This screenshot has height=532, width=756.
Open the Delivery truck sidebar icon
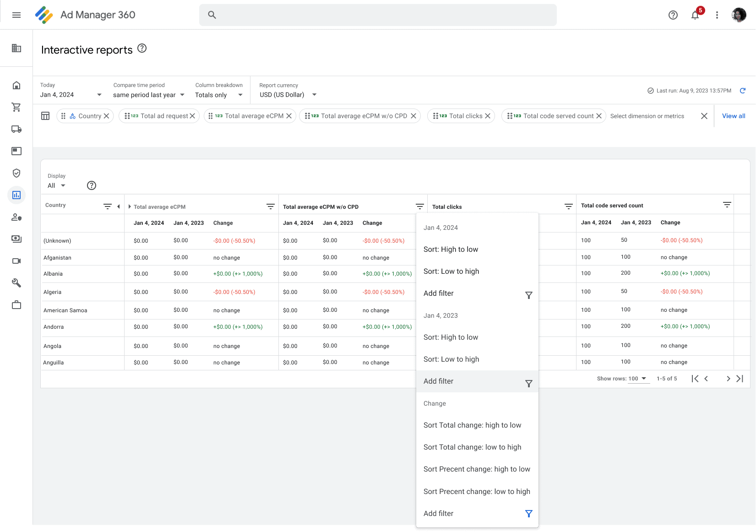16,129
